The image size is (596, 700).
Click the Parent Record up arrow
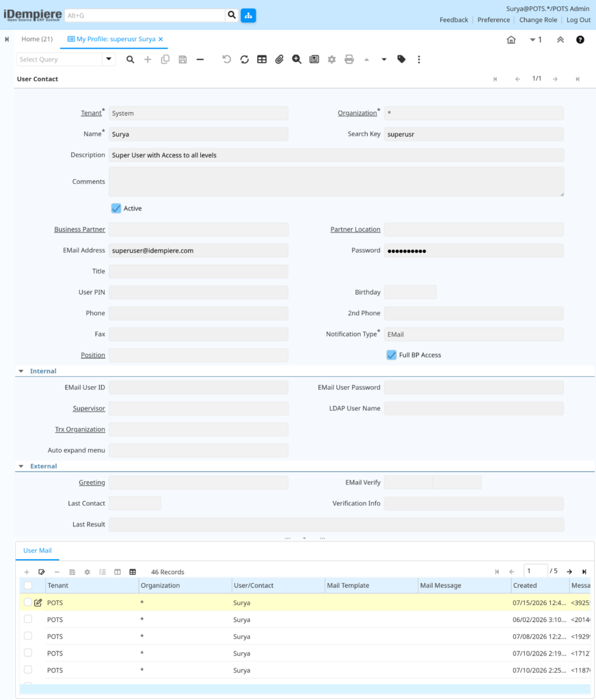pos(366,59)
